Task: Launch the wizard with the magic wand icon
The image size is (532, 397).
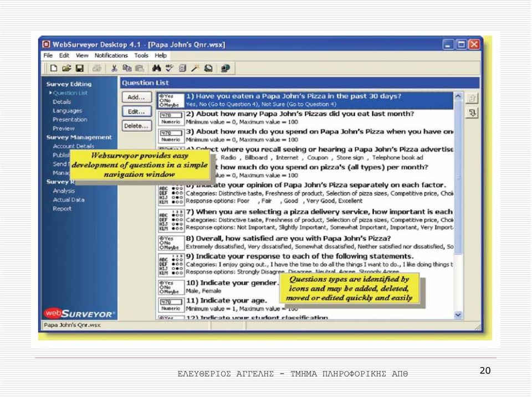Action: 195,68
